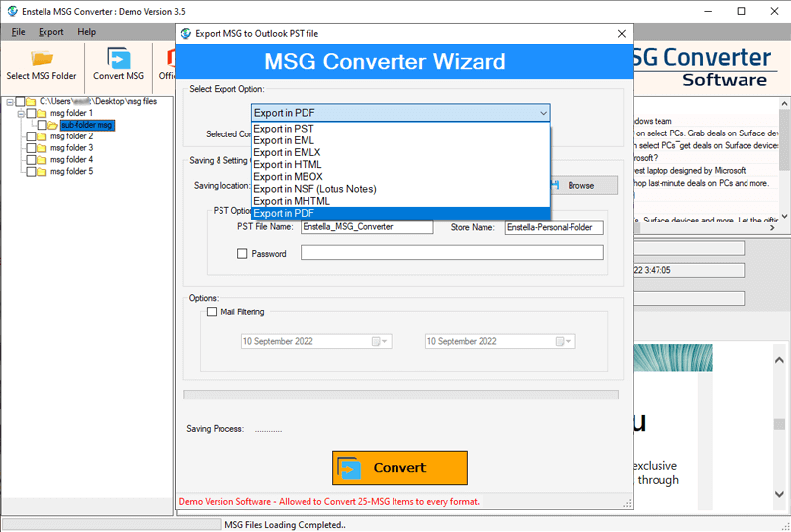
Task: Click the Demo Version Software notice text
Action: 329,502
